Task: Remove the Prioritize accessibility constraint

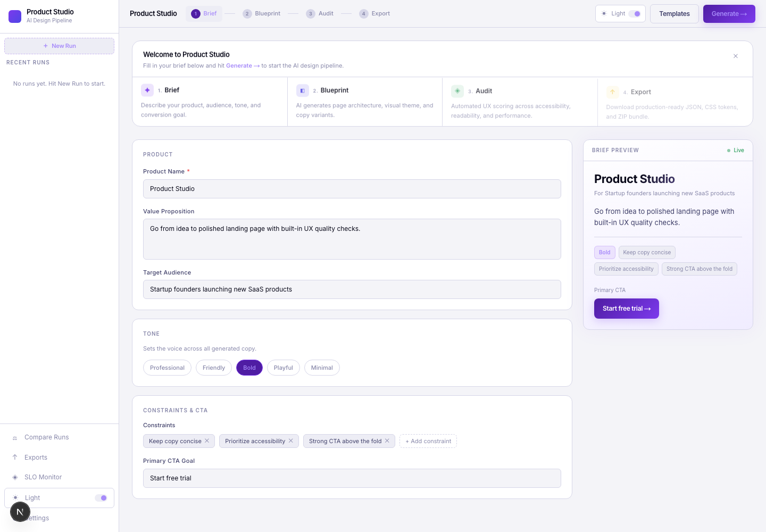Action: [x=291, y=441]
